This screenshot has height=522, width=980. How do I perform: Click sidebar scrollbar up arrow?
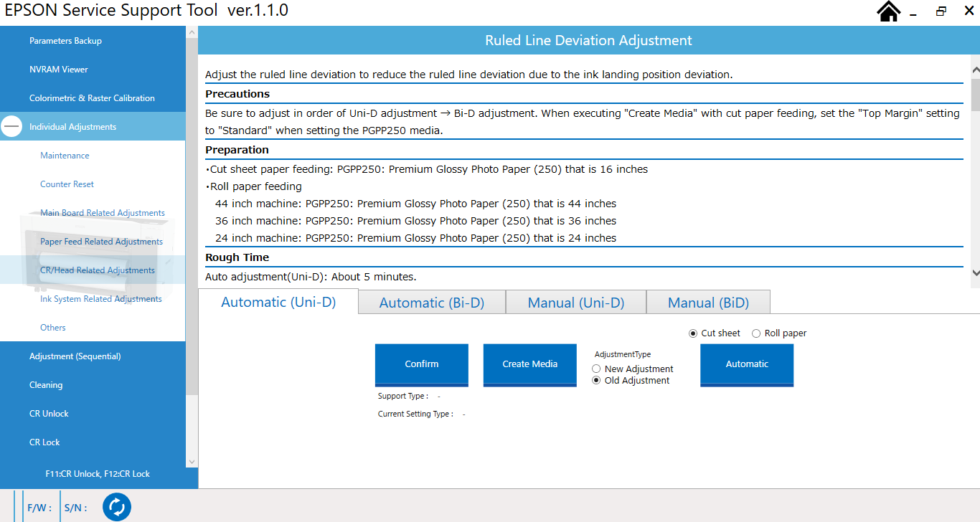tap(192, 32)
